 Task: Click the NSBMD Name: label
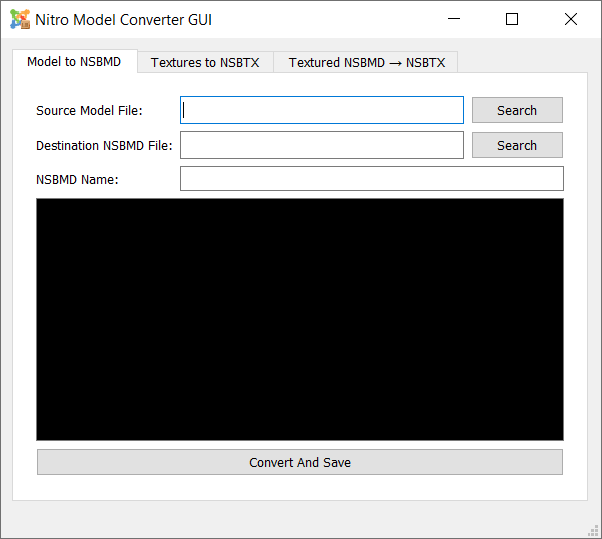coord(77,180)
